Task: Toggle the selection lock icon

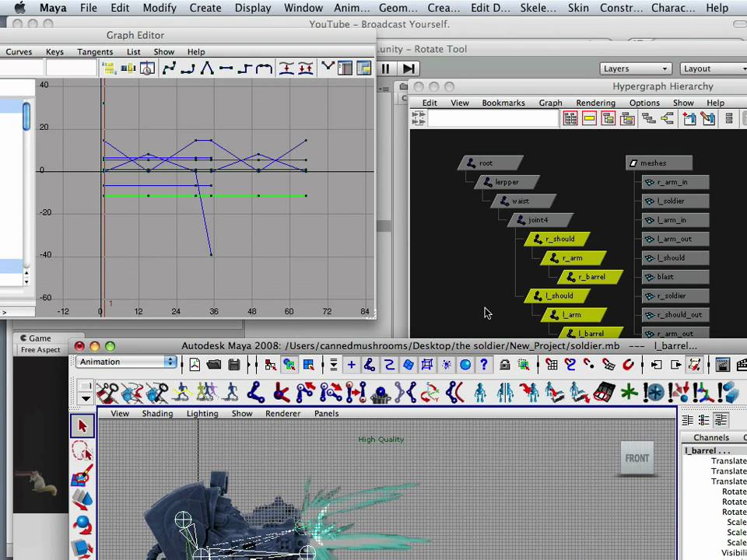Action: 505,365
